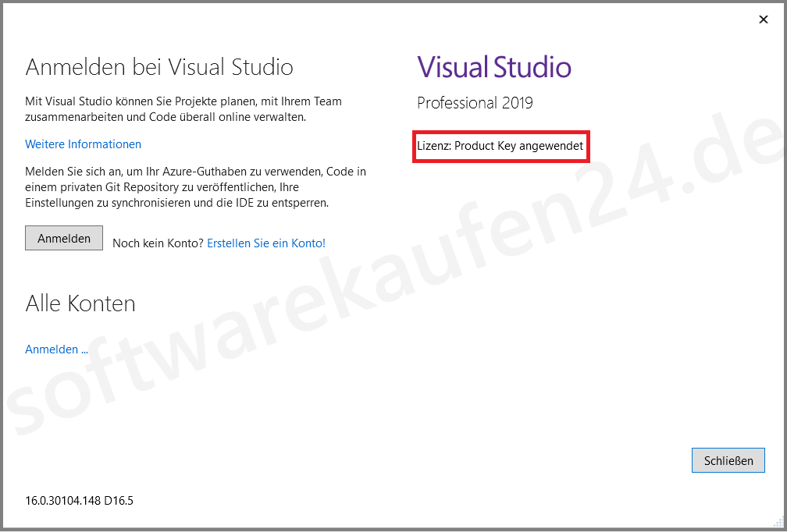Click the Noch kein Konto? text

coord(158,243)
